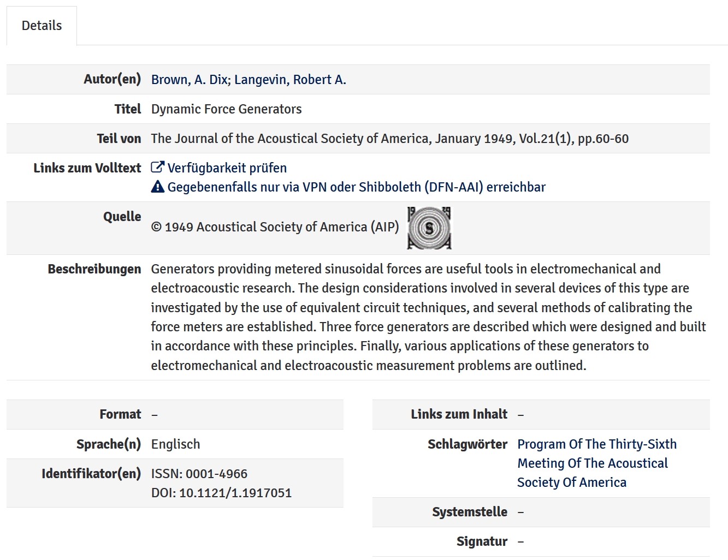
Task: Click the title Dynamic Force Generators
Action: tap(226, 109)
